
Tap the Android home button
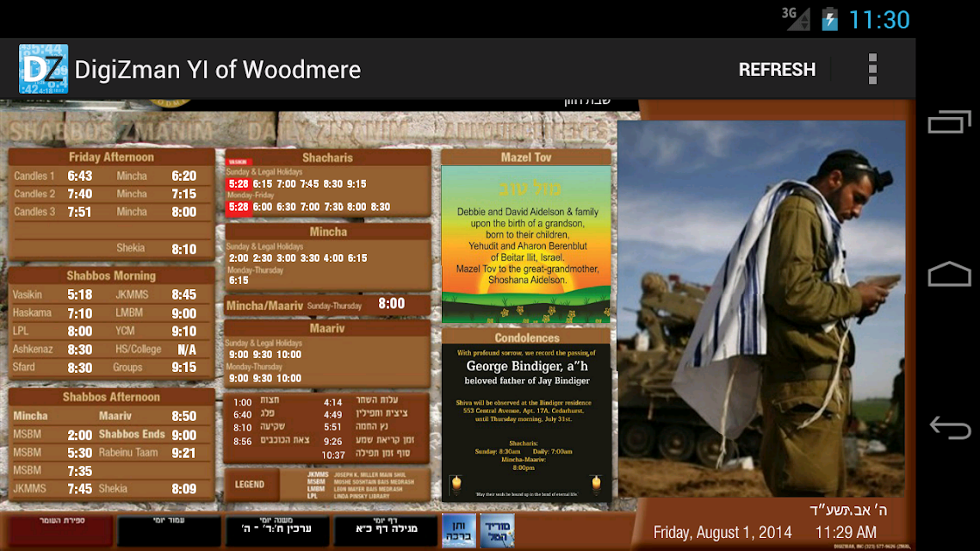[x=949, y=275]
